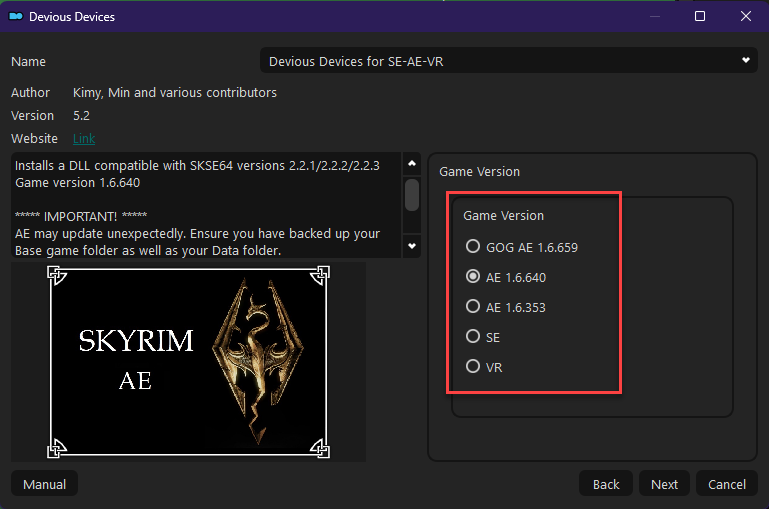This screenshot has width=769, height=509.
Task: Click the description scrollbar thumb
Action: click(412, 195)
